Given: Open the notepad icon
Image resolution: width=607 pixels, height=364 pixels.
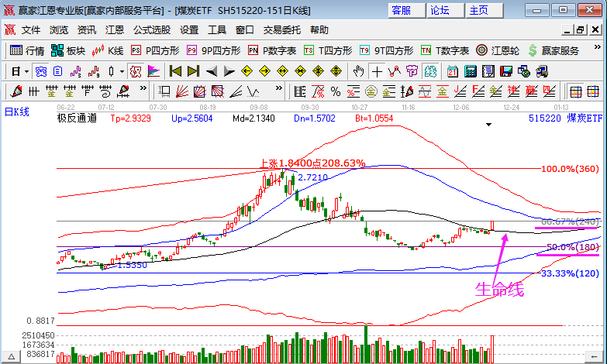Looking at the screenshot, I should click(488, 71).
